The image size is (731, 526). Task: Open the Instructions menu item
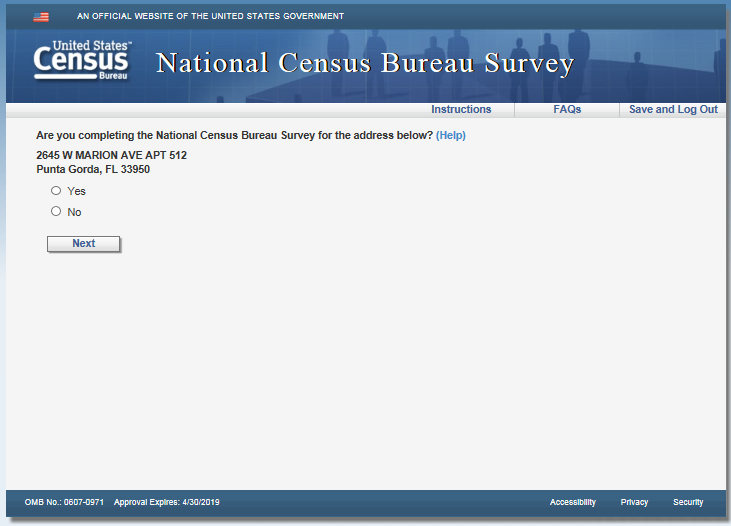[461, 109]
